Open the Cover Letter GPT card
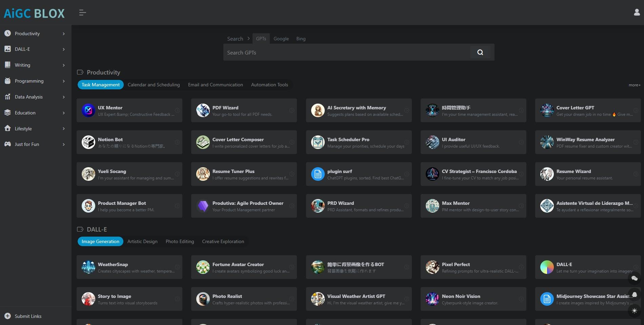Viewport: 644px width, 325px height. point(588,110)
